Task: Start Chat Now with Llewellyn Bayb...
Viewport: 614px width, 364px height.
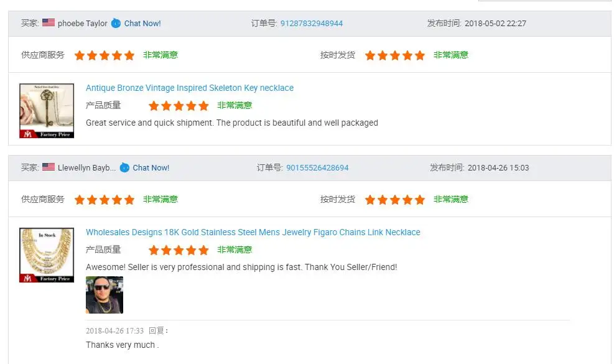Action: (x=151, y=168)
